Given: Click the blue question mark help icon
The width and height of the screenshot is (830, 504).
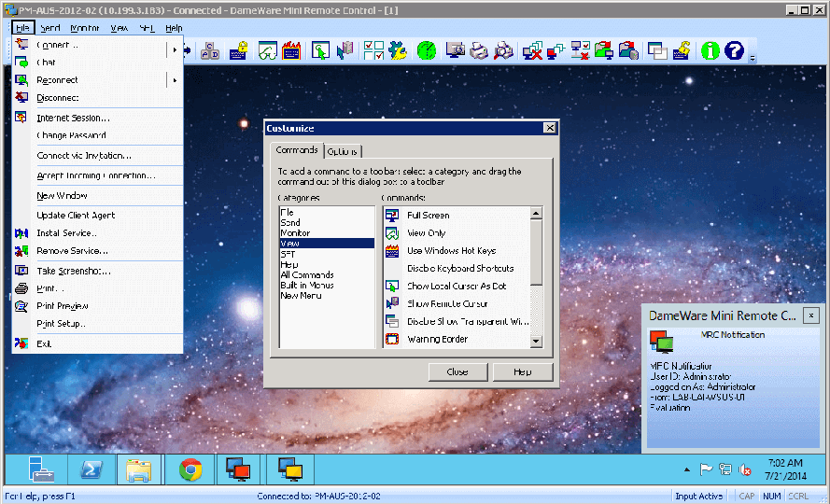Looking at the screenshot, I should (734, 50).
